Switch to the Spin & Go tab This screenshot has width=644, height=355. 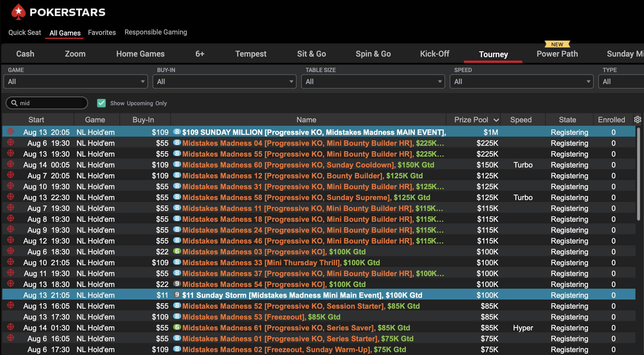pyautogui.click(x=373, y=54)
